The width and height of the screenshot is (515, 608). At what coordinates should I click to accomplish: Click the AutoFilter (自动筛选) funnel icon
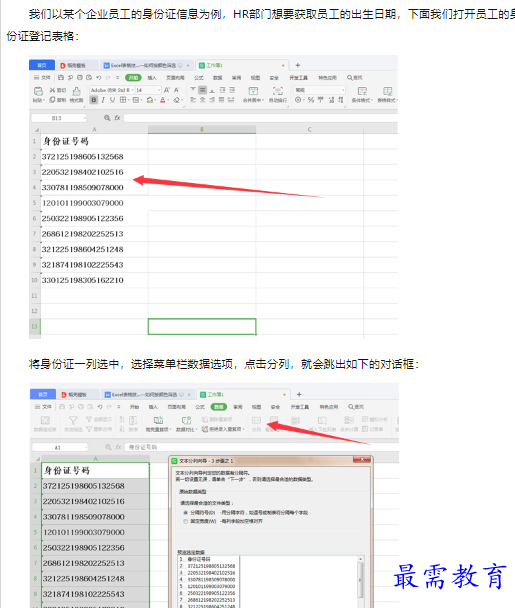coord(73,420)
